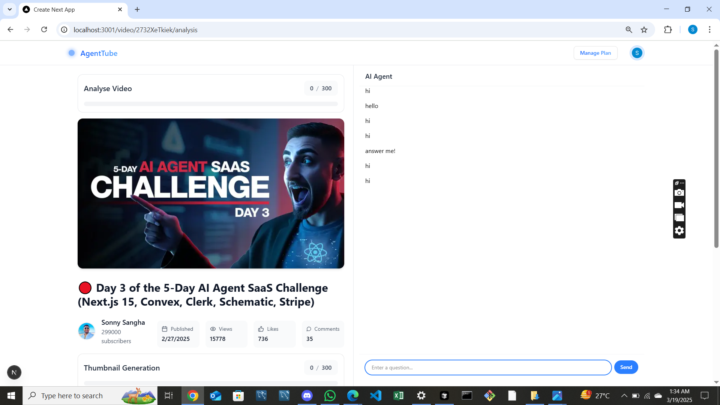This screenshot has height=405, width=720.
Task: Click the camera screenshot icon in floating toolbar
Action: [679, 193]
